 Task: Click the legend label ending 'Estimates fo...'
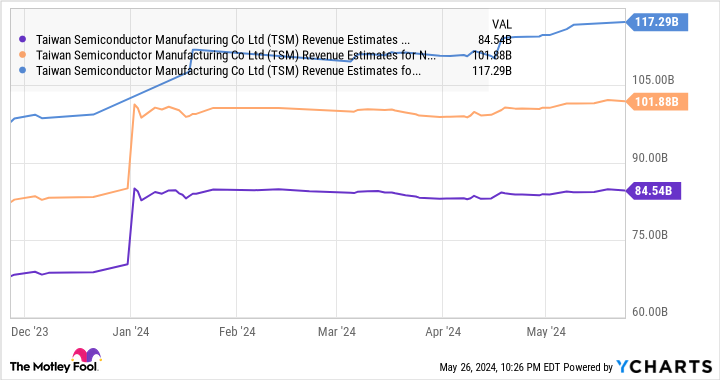(x=228, y=71)
